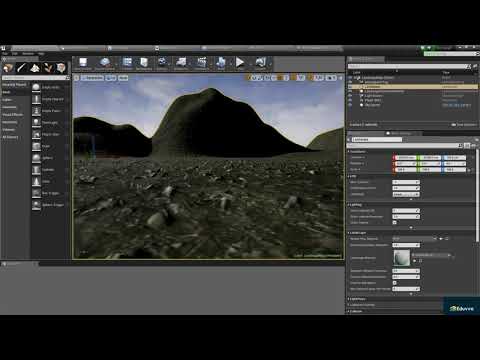This screenshot has width=480, height=360.
Task: Click the Cylinder placement icon
Action: (36, 170)
